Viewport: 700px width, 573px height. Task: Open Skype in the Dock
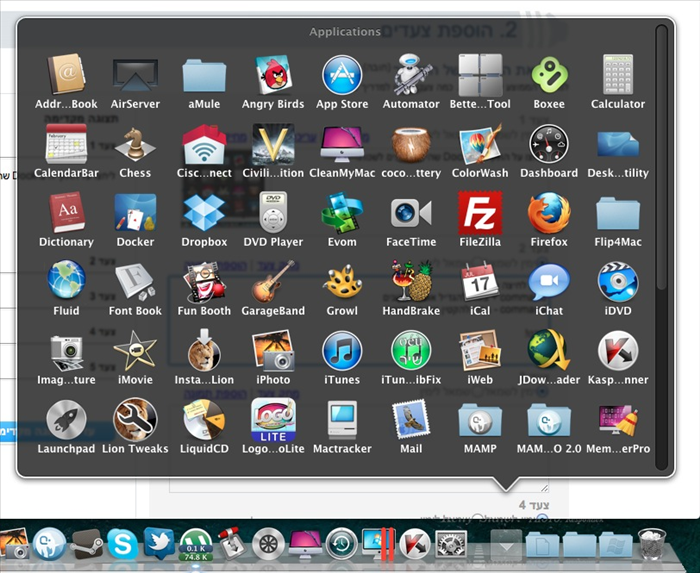click(122, 545)
